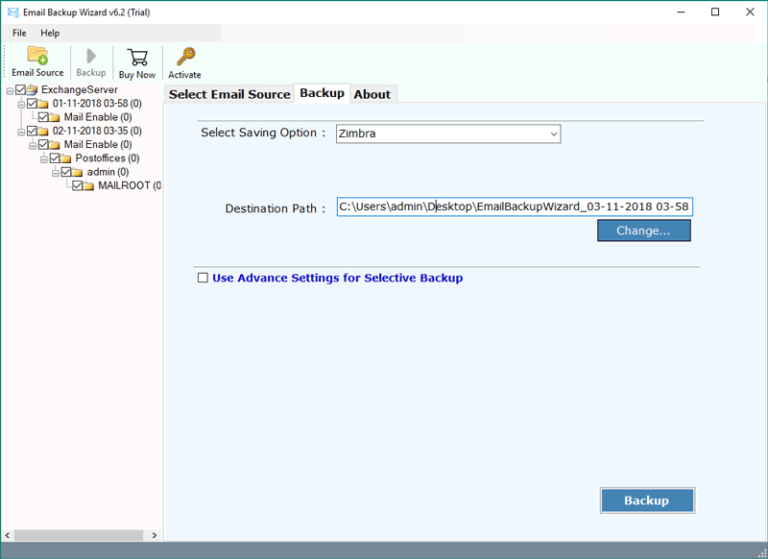Click the Activate key icon
Image resolution: width=768 pixels, height=559 pixels.
[x=186, y=57]
